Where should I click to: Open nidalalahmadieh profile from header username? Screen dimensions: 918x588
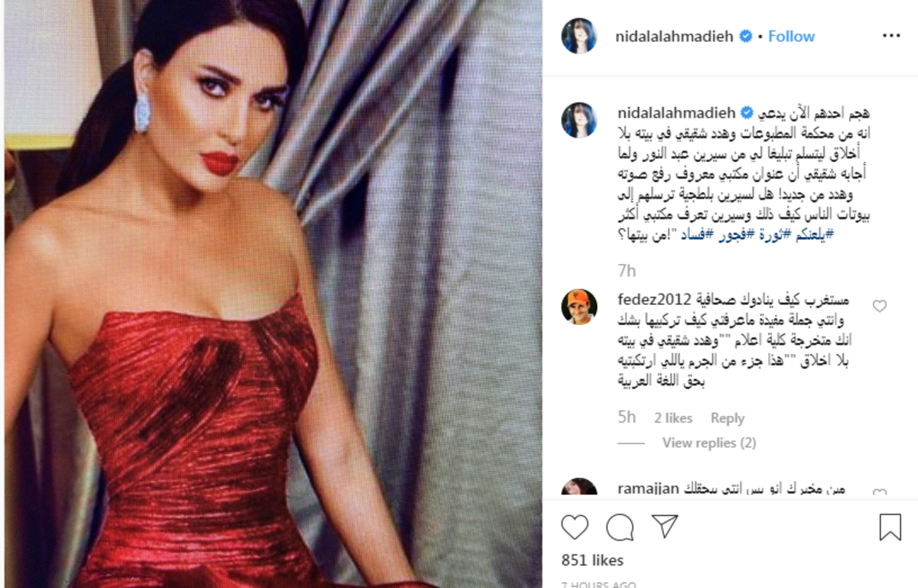click(x=674, y=36)
